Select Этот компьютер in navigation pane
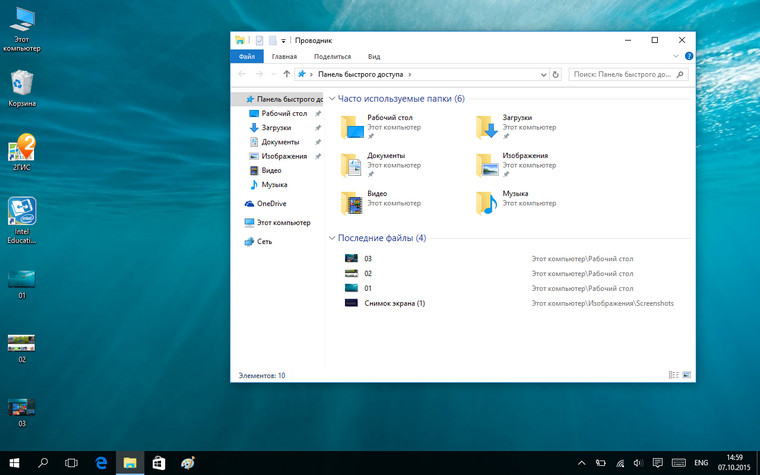This screenshot has height=475, width=760. (x=283, y=223)
